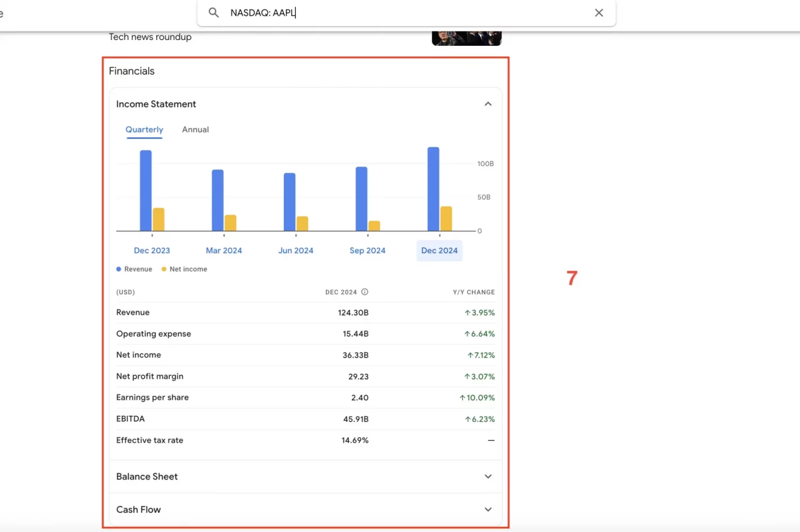The width and height of the screenshot is (800, 532).
Task: Click the Jun 2024 net income bar
Action: (302, 223)
